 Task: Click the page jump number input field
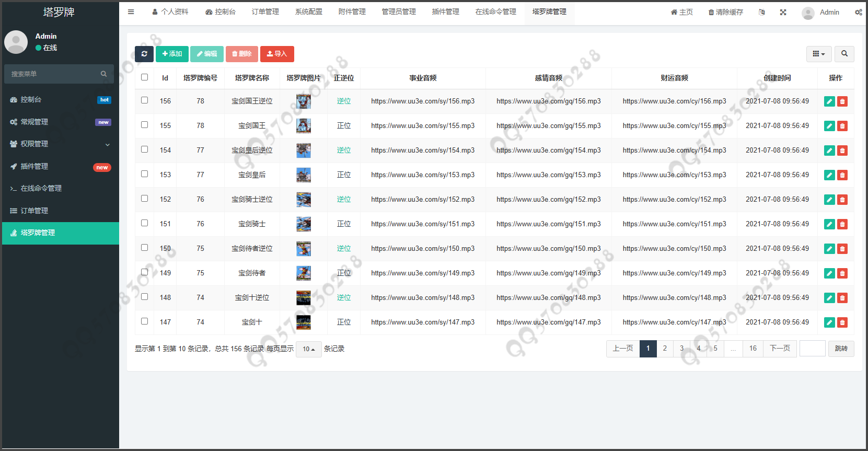pyautogui.click(x=812, y=349)
